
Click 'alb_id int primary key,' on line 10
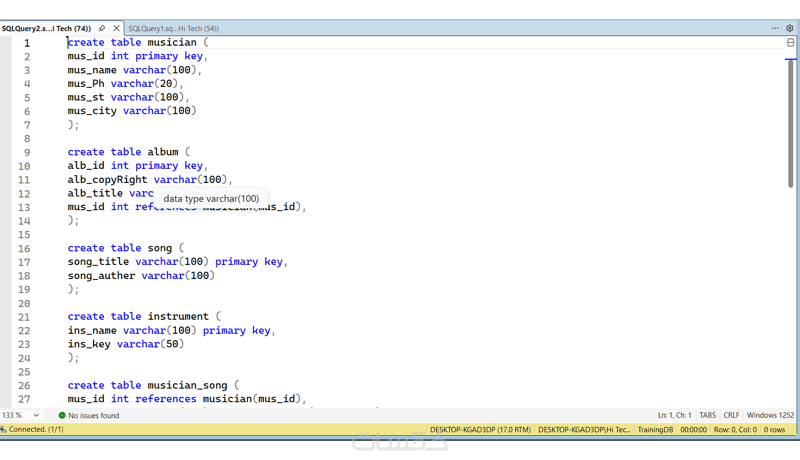click(x=138, y=166)
